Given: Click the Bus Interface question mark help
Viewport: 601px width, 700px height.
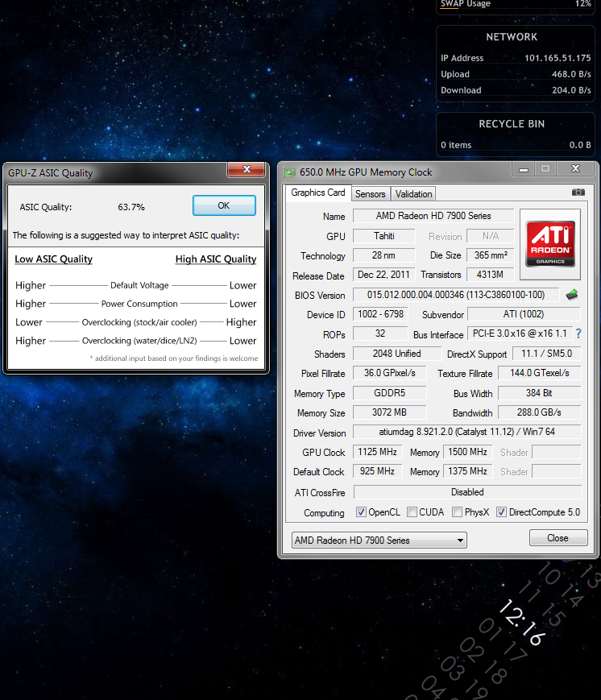Looking at the screenshot, I should (x=578, y=333).
